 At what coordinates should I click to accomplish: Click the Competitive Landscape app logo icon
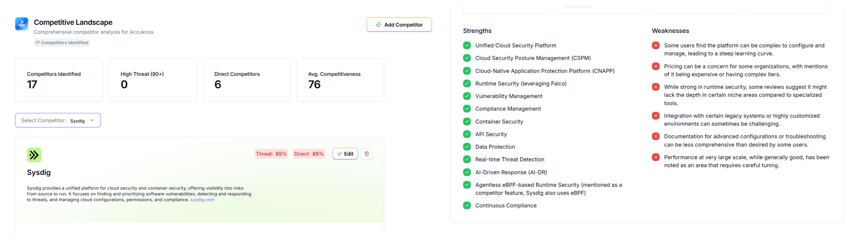[x=22, y=24]
